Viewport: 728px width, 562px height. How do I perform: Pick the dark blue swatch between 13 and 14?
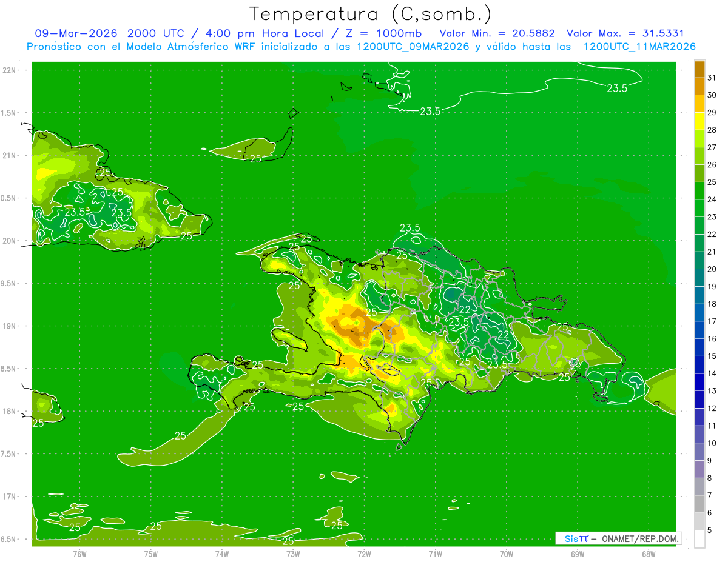(x=699, y=383)
